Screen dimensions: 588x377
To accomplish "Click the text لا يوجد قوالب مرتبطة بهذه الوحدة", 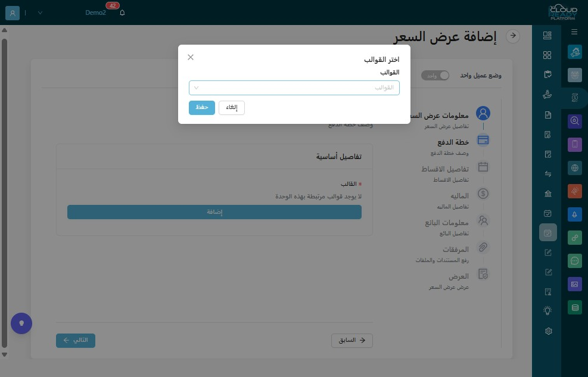I will click(x=318, y=197).
